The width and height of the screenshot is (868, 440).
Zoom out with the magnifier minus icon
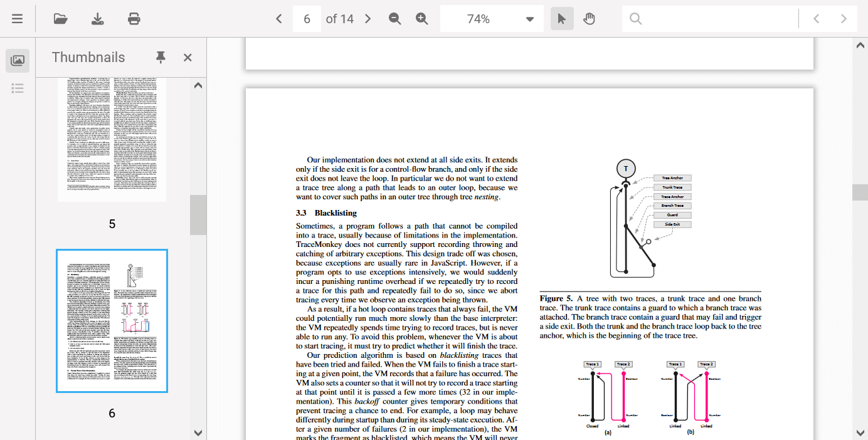pyautogui.click(x=394, y=19)
